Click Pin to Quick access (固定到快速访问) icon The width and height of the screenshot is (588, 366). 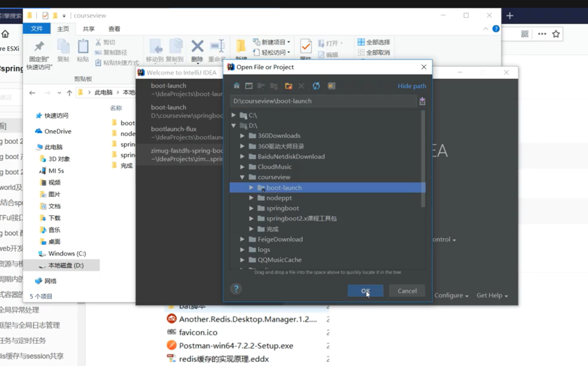[x=39, y=55]
